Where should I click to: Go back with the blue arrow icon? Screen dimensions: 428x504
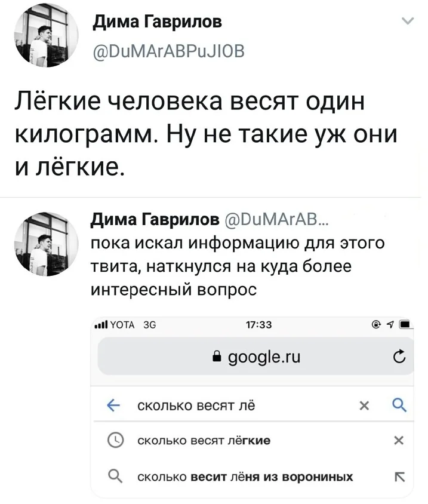(113, 406)
